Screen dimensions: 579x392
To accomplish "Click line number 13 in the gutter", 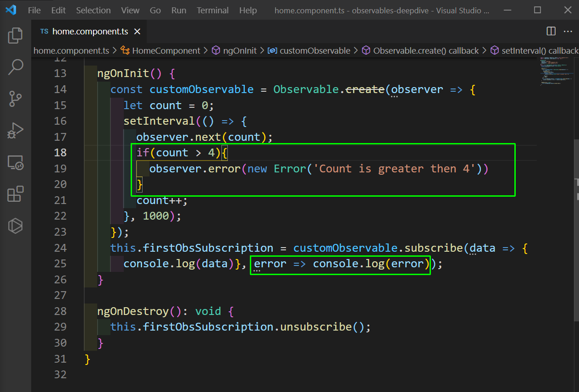I will [60, 73].
